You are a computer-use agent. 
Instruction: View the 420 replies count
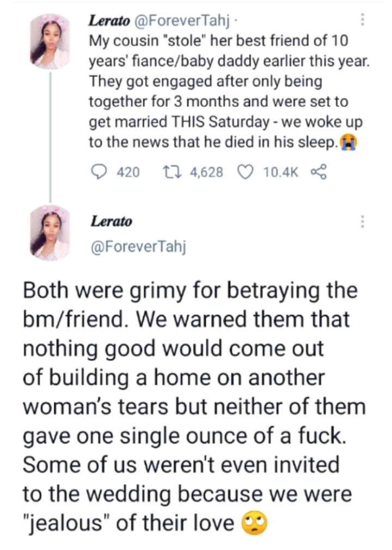pyautogui.click(x=129, y=172)
